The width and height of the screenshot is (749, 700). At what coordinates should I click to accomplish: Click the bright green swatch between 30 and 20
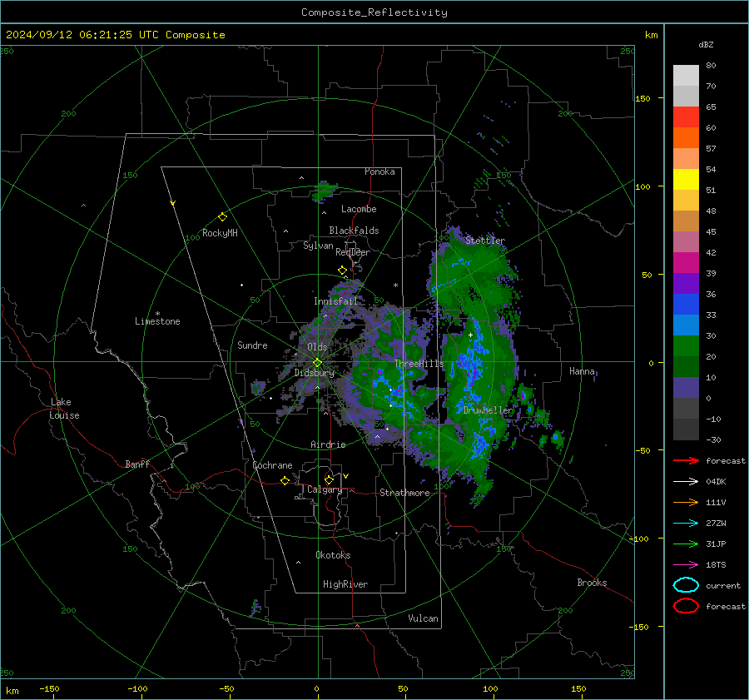pyautogui.click(x=686, y=346)
